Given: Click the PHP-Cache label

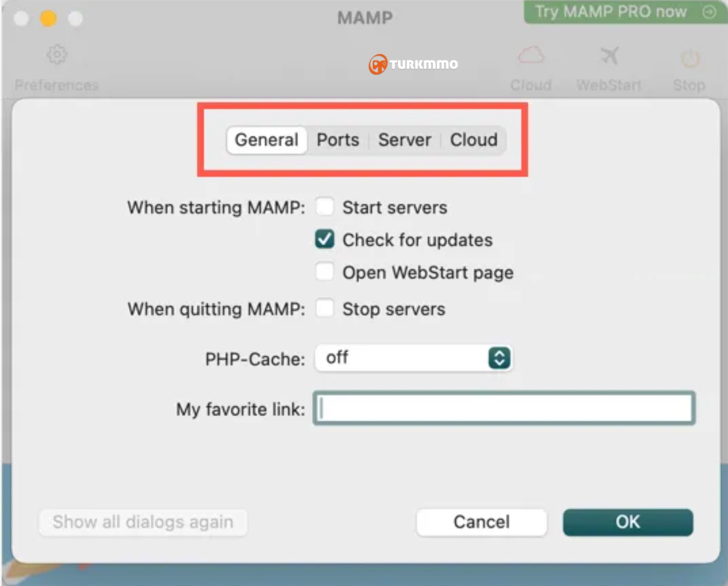Looking at the screenshot, I should tap(255, 359).
